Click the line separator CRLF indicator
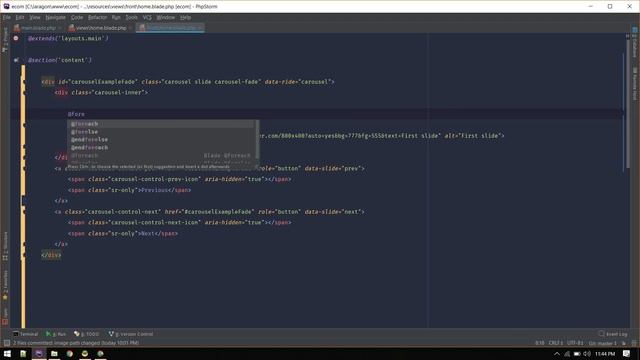The width and height of the screenshot is (640, 360). click(556, 343)
